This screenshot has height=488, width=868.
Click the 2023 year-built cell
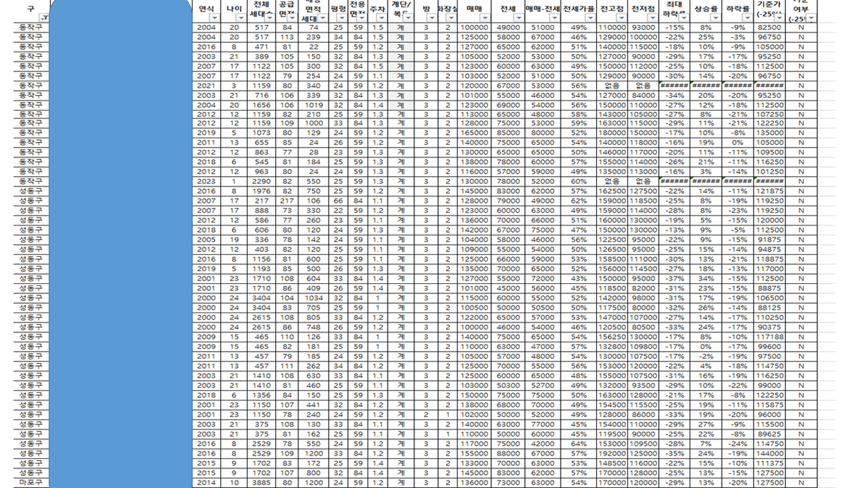(206, 182)
